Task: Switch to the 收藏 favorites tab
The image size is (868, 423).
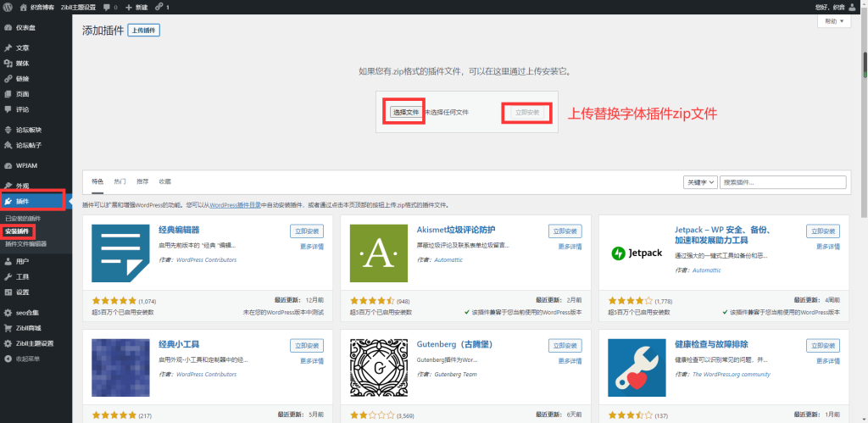Action: tap(164, 181)
